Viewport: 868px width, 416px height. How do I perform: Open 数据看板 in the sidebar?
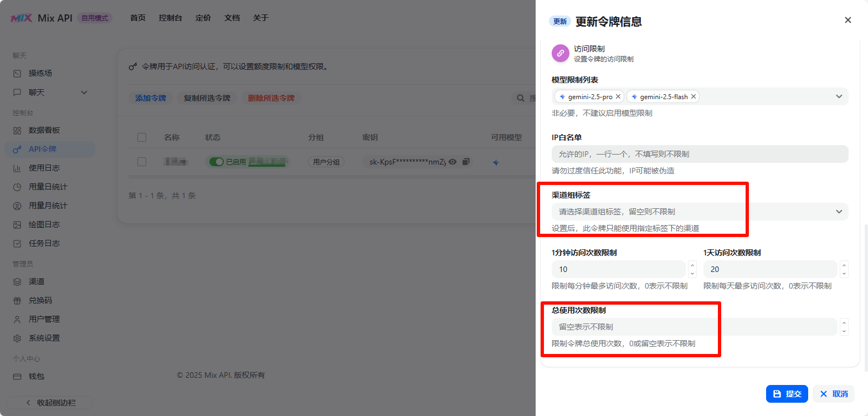(44, 130)
